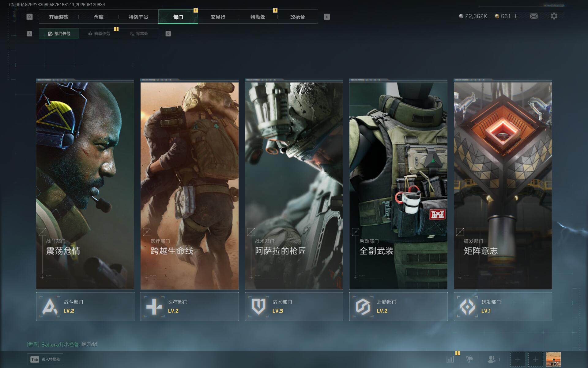This screenshot has height=368, width=588.
Task: Click the first empty squad slot plus
Action: [x=518, y=359]
